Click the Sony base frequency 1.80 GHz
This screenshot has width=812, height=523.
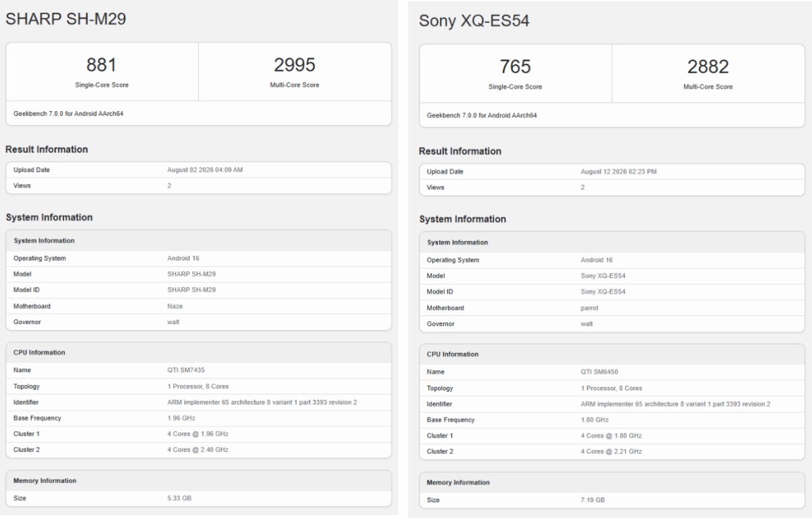point(595,420)
